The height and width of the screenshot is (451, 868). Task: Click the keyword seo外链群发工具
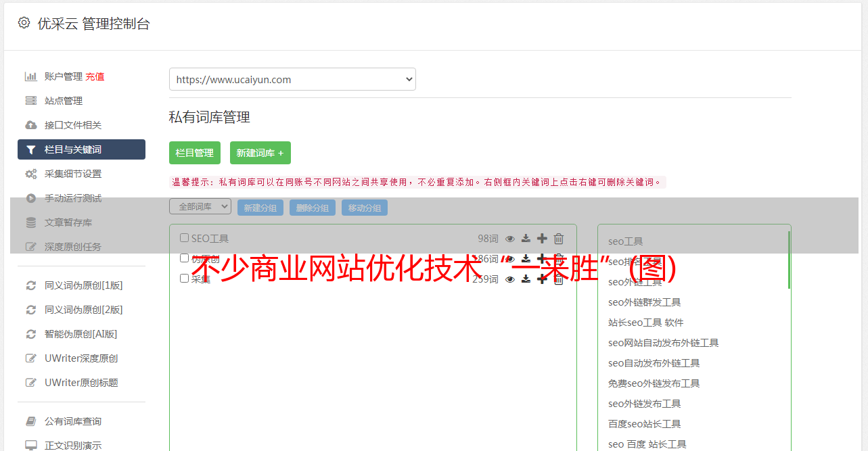tap(645, 302)
